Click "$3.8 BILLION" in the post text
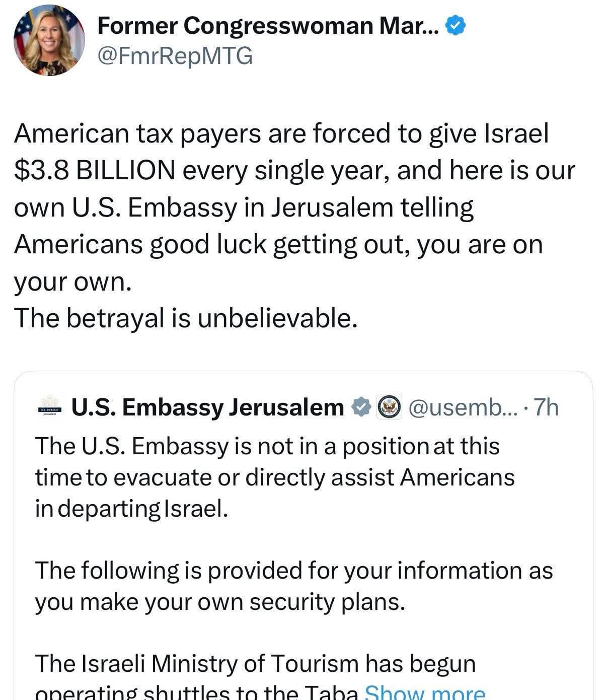607x700 pixels. point(95,170)
